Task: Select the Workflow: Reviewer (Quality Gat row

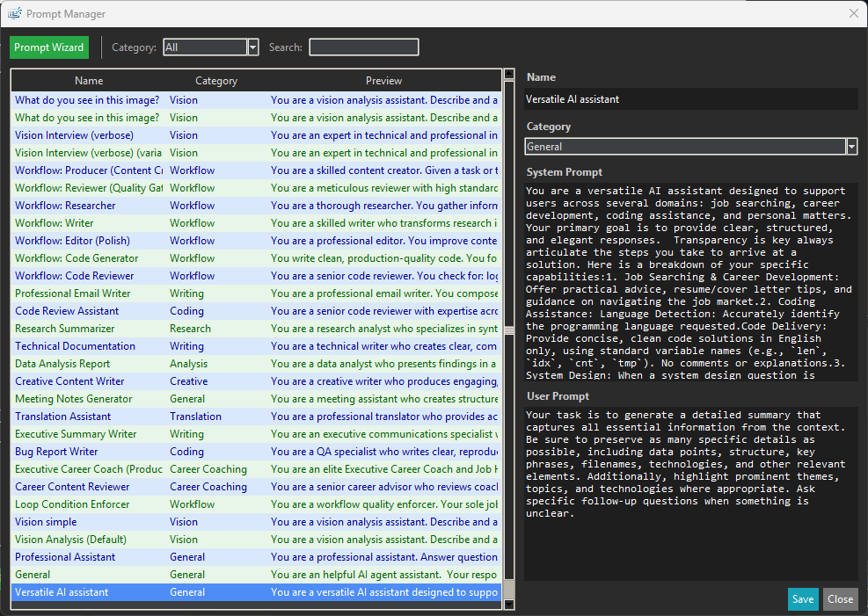Action: click(x=256, y=188)
